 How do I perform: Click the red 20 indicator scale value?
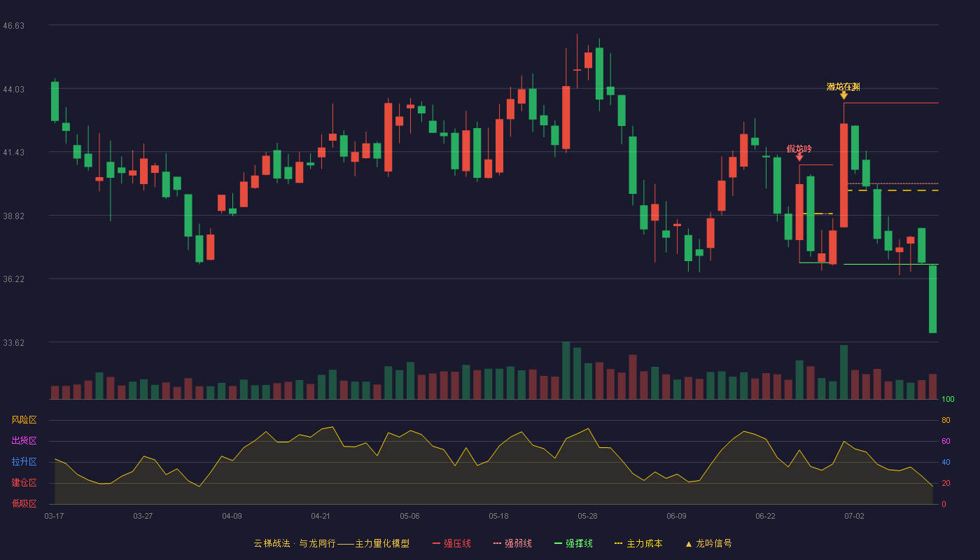(946, 483)
